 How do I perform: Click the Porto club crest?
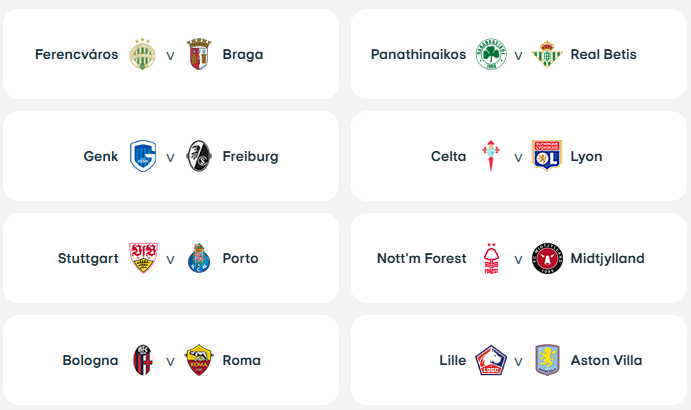coord(199,258)
